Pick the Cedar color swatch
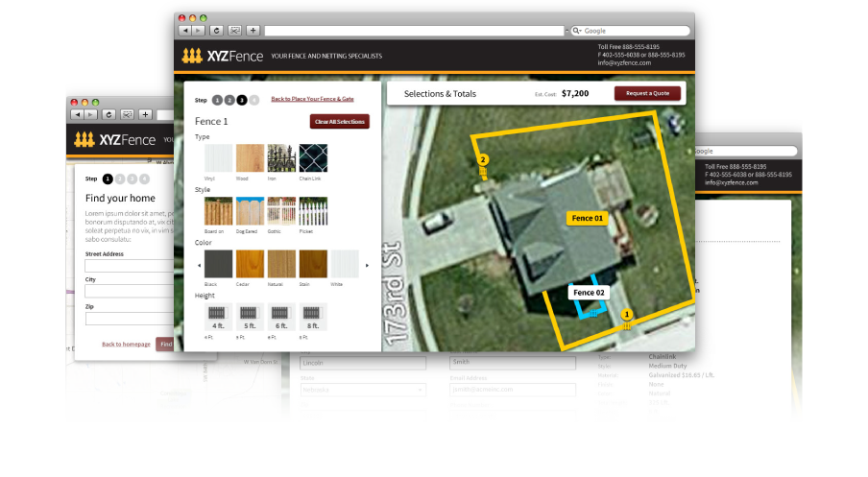 tap(250, 264)
